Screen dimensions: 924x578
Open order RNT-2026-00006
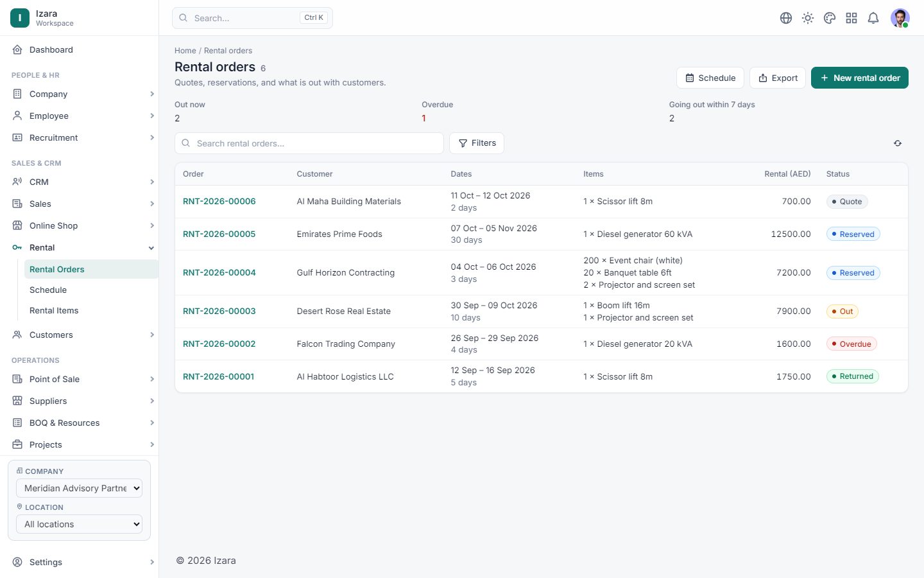point(219,201)
